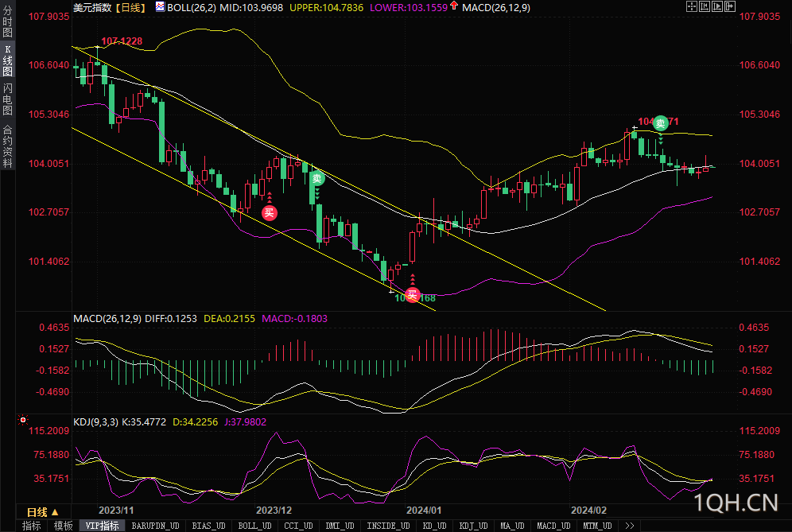Select the K线图 view in left sidebar
Screen dimensions: 792x532
tap(7, 60)
